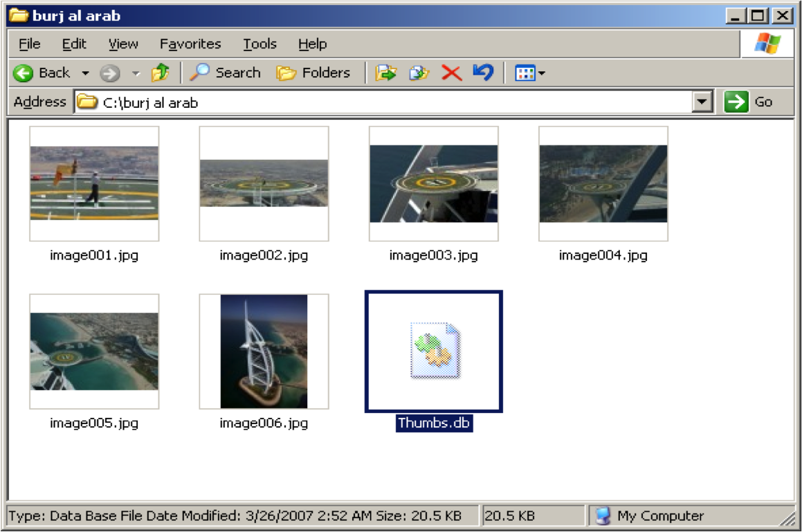The height and width of the screenshot is (532, 802).
Task: Click the Copy To folder icon
Action: coord(419,73)
